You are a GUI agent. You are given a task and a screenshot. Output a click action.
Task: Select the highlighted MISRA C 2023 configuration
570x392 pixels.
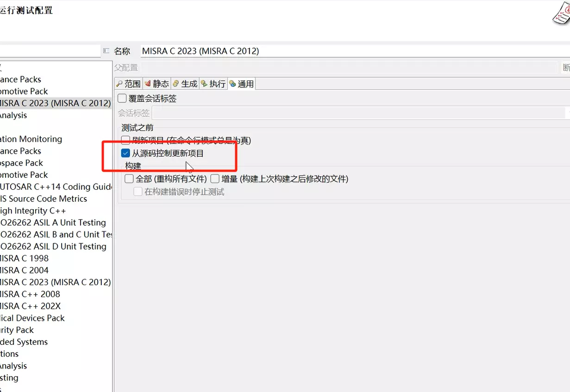click(55, 103)
